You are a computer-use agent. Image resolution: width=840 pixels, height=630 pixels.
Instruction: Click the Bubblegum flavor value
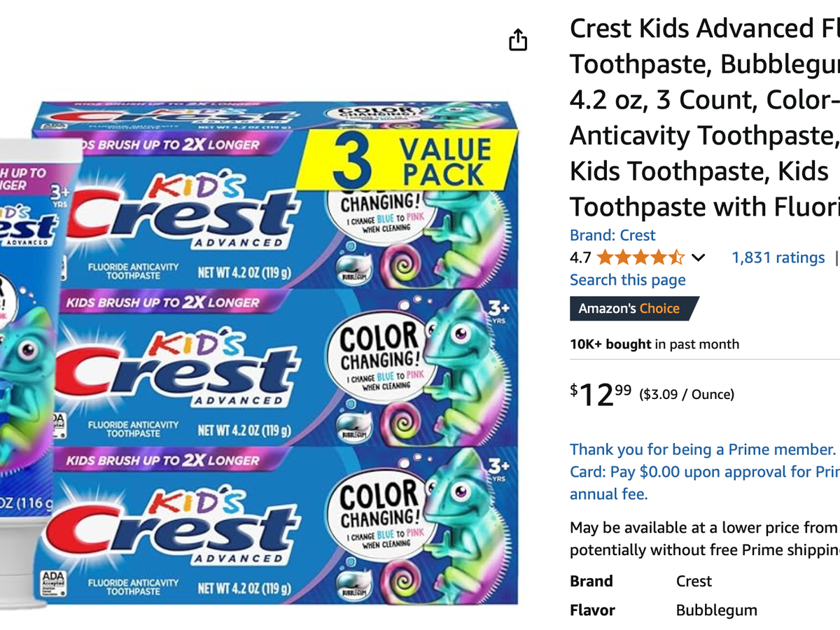point(716,610)
